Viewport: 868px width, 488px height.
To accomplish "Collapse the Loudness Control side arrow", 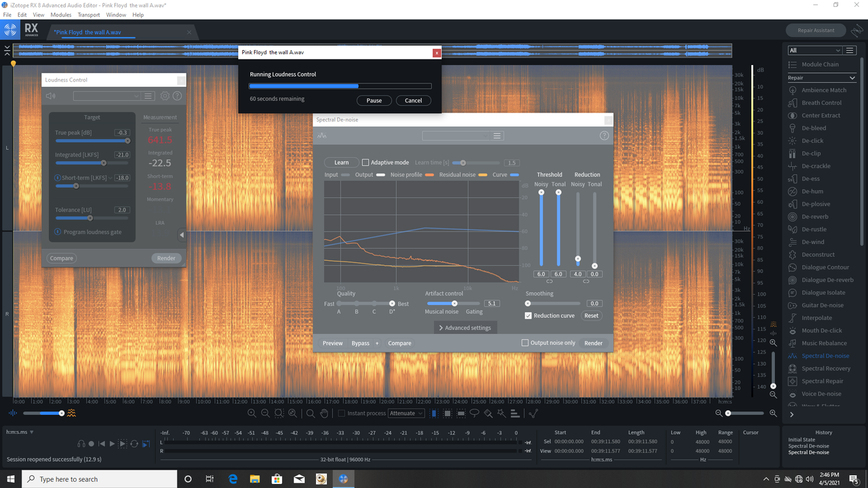I will click(182, 235).
